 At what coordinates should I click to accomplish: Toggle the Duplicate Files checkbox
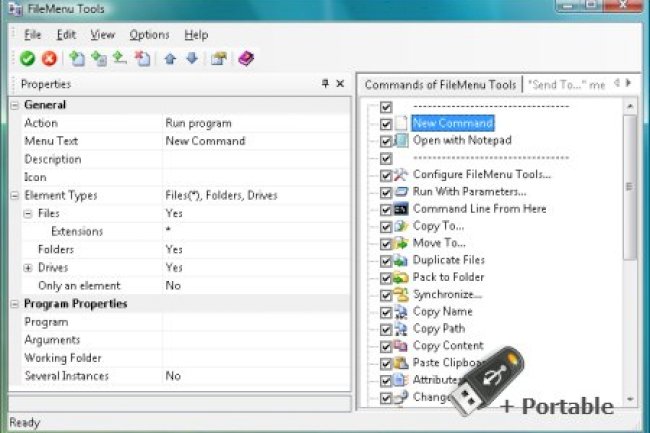386,261
